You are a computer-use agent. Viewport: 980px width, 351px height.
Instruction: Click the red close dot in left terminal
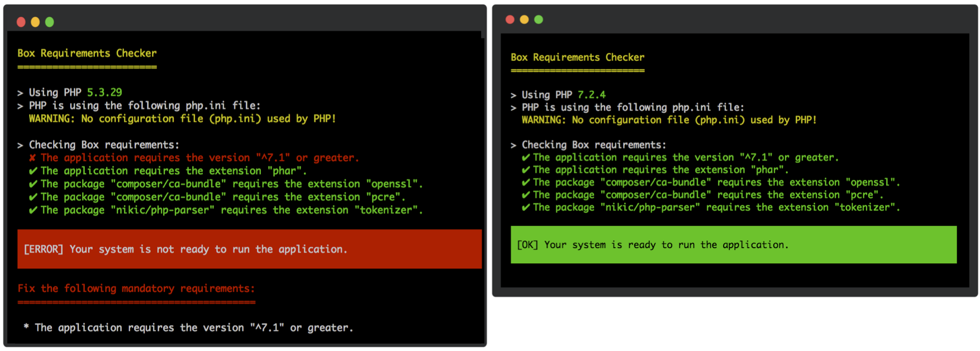pos(21,22)
